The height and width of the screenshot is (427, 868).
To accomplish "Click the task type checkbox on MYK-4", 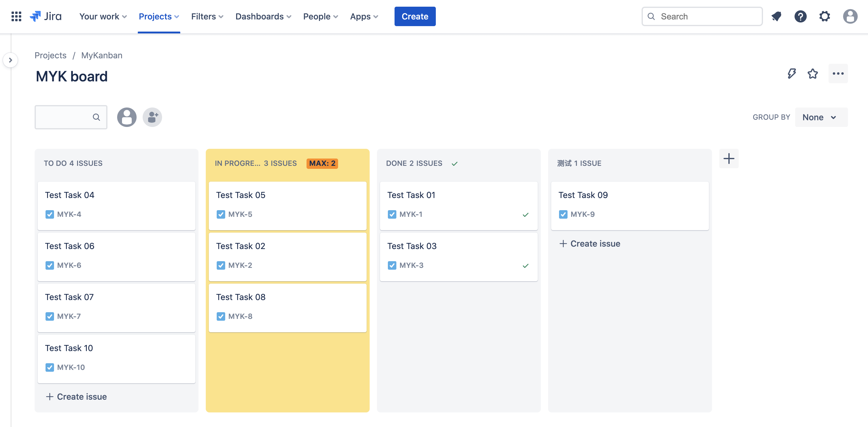I will point(49,214).
